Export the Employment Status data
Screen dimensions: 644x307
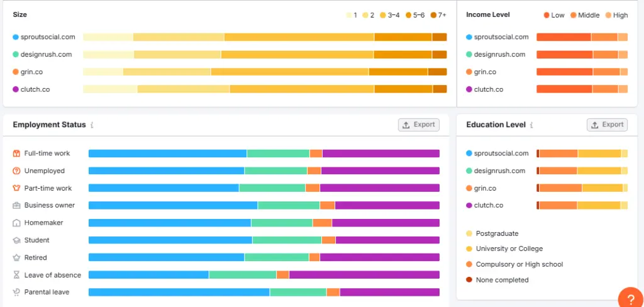(x=419, y=125)
